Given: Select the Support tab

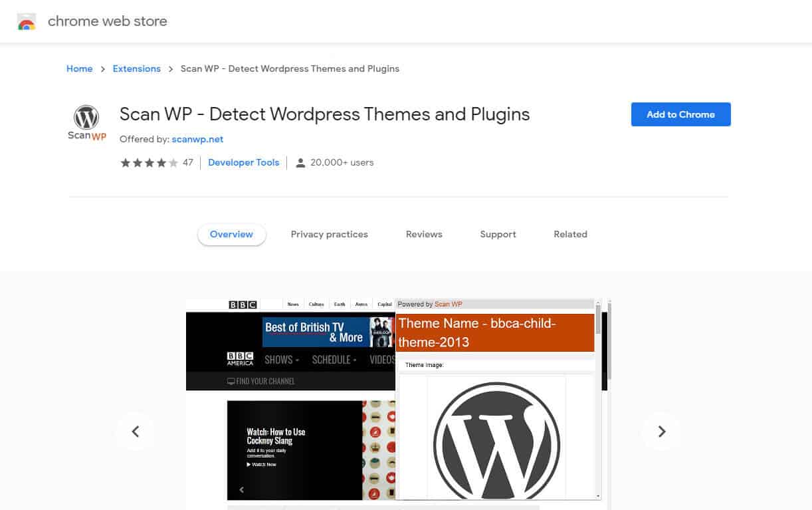Looking at the screenshot, I should pyautogui.click(x=498, y=234).
